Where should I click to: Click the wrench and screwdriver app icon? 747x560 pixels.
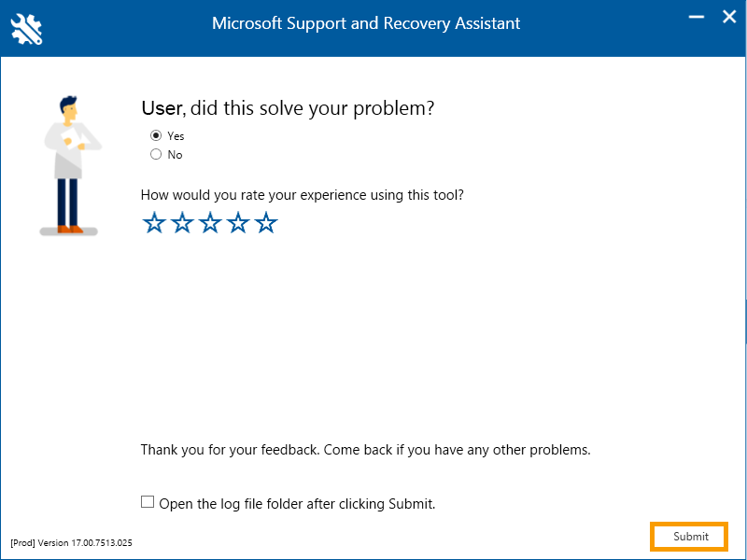tap(26, 29)
